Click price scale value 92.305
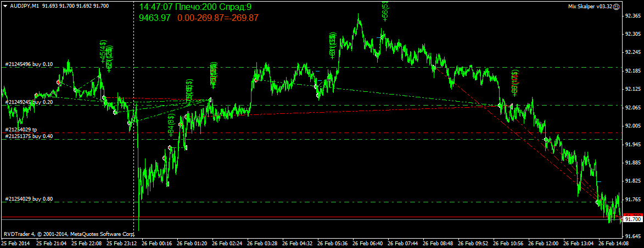The height and width of the screenshot is (248, 644). point(632,34)
